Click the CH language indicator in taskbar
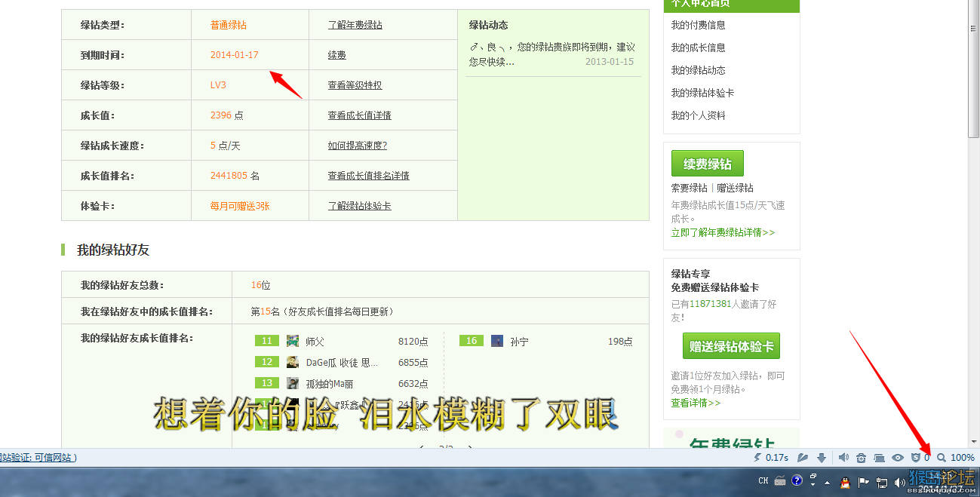The width and height of the screenshot is (980, 497). [x=763, y=481]
